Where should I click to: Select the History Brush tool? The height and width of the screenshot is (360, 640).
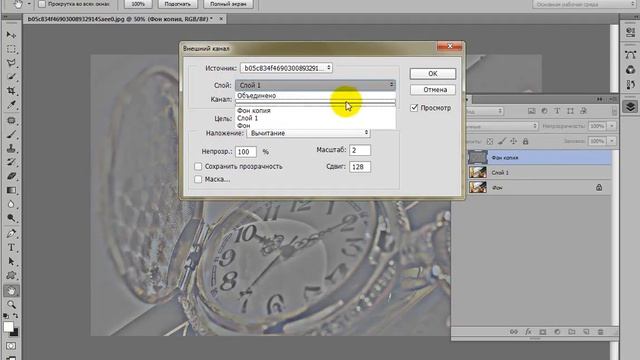click(x=11, y=162)
